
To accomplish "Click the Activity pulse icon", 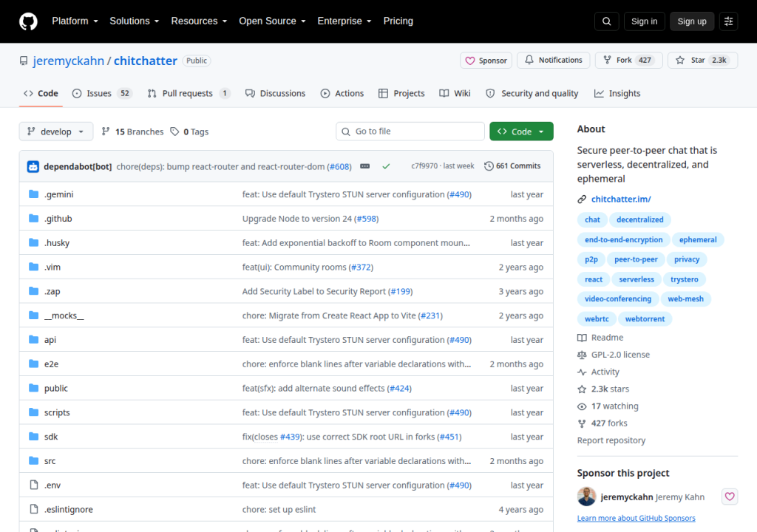I will (582, 372).
